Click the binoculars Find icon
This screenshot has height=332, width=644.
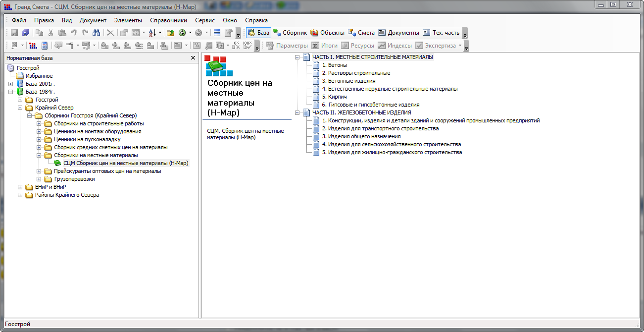(97, 33)
